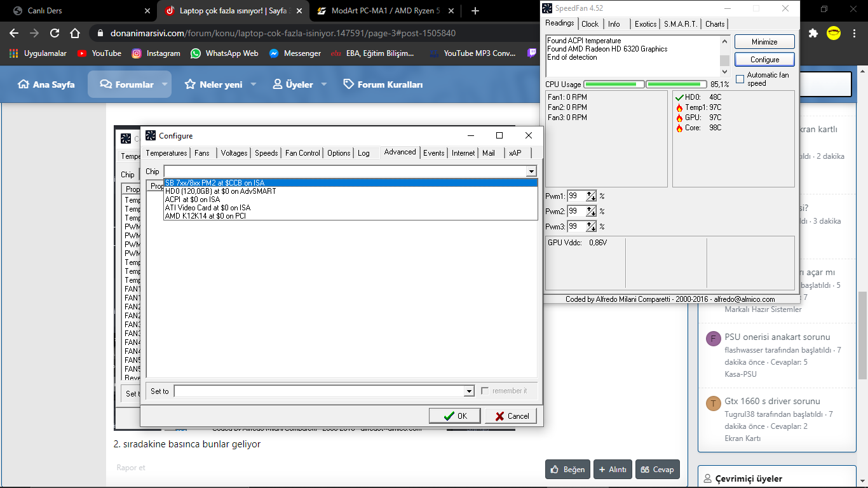Switch to the Fan Control tab

click(x=302, y=153)
